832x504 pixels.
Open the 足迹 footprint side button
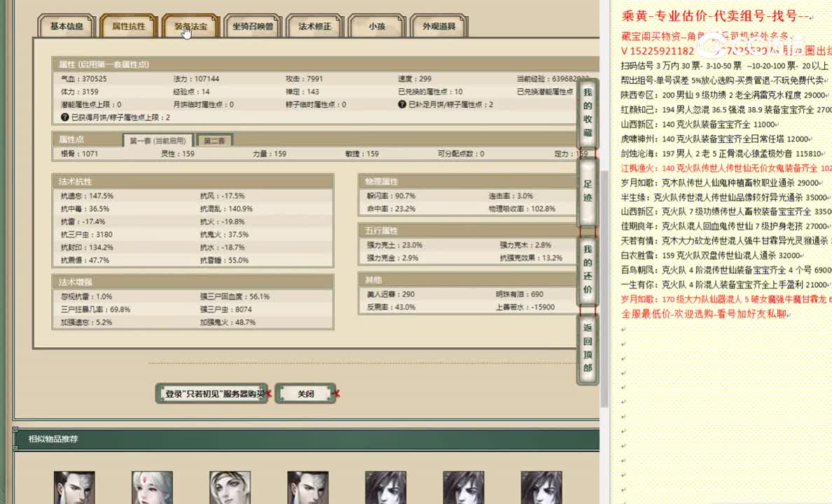(588, 191)
